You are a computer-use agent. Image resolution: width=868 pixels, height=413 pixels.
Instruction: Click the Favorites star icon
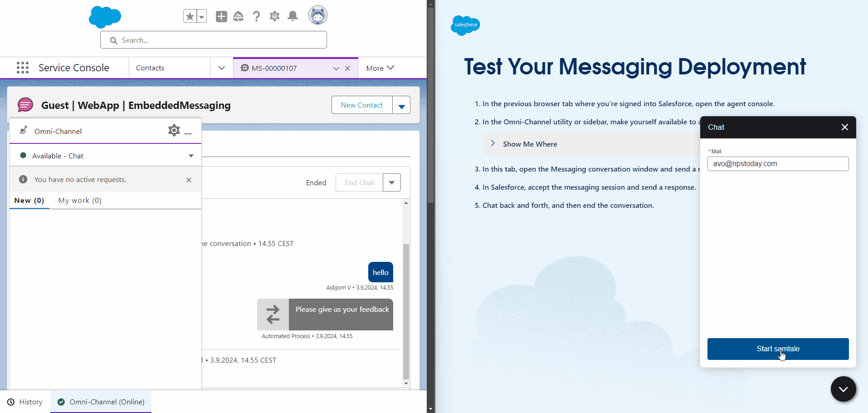click(x=190, y=17)
